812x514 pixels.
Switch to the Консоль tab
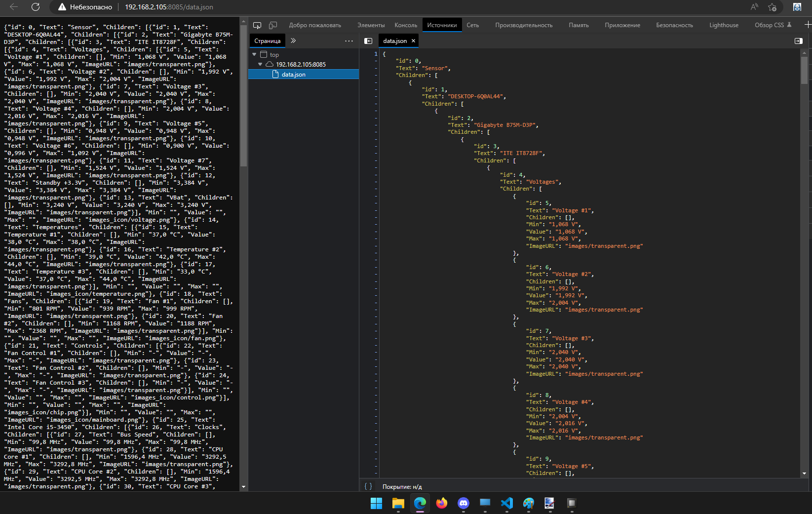tap(406, 25)
